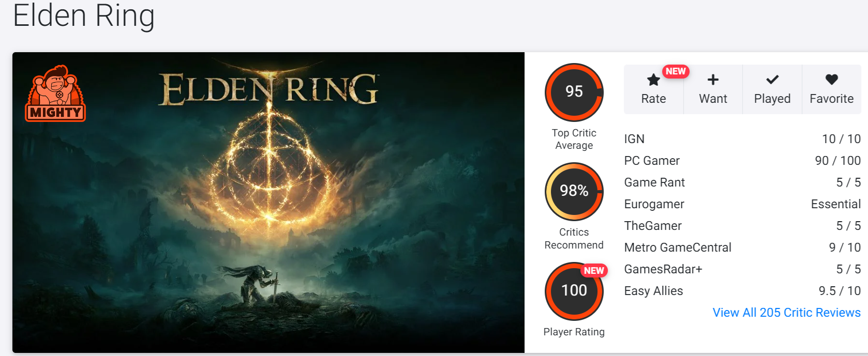The height and width of the screenshot is (356, 868).
Task: Open TheGamer review
Action: coord(653,226)
